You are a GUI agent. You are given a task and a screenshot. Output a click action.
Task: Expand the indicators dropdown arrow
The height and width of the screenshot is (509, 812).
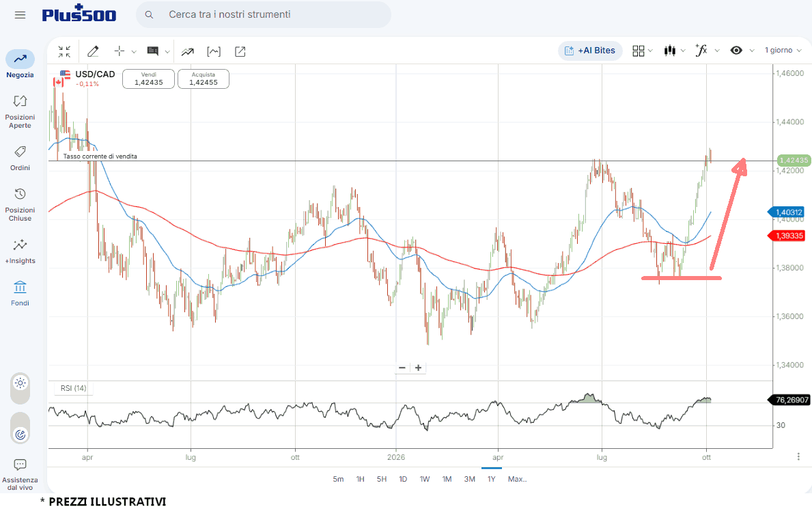pos(717,51)
